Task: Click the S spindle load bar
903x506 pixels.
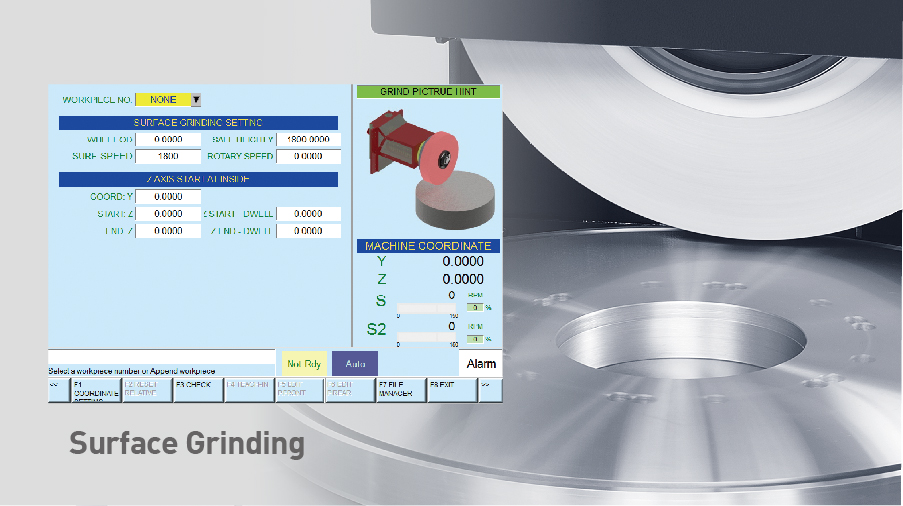Action: pyautogui.click(x=427, y=309)
